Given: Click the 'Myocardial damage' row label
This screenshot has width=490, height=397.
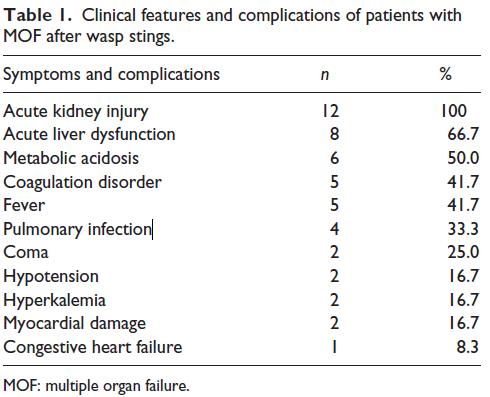Looking at the screenshot, I should (75, 324).
